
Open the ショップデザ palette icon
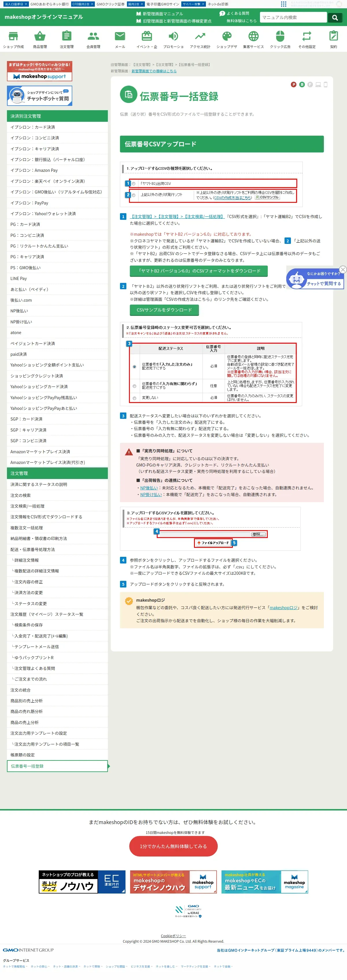click(x=227, y=36)
